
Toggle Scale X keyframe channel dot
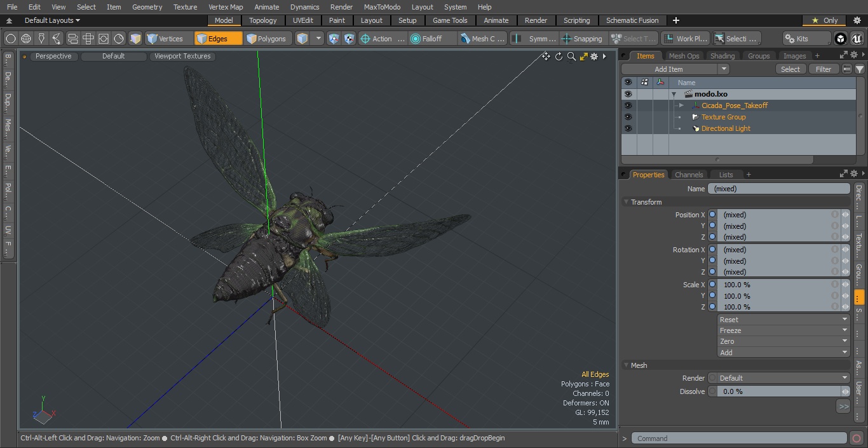pyautogui.click(x=712, y=285)
